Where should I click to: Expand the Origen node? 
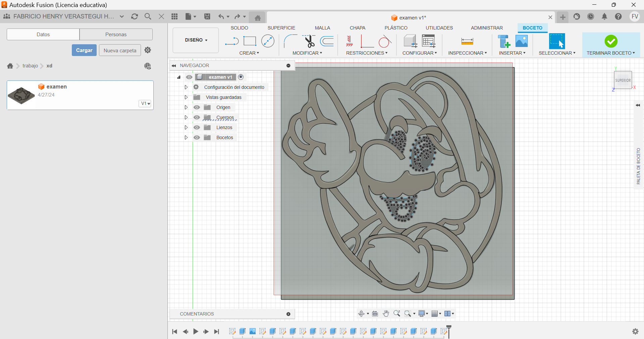coord(186,107)
